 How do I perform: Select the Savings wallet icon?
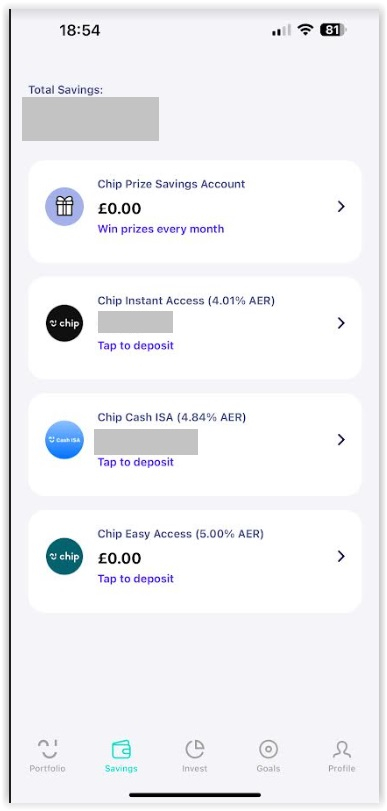tap(121, 748)
